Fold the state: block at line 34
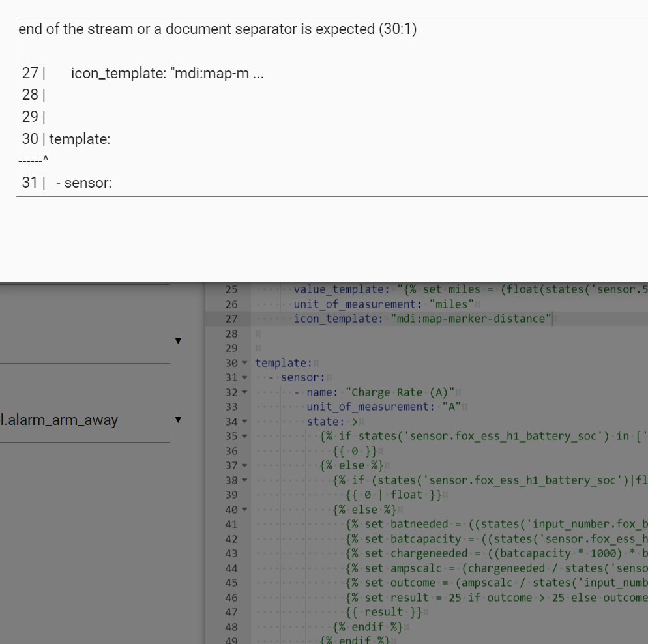 [245, 422]
